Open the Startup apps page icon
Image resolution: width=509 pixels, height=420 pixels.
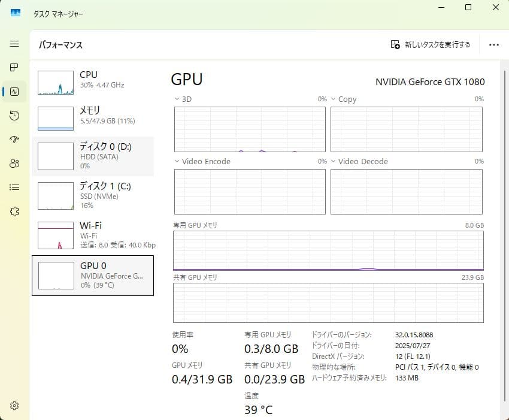14,140
